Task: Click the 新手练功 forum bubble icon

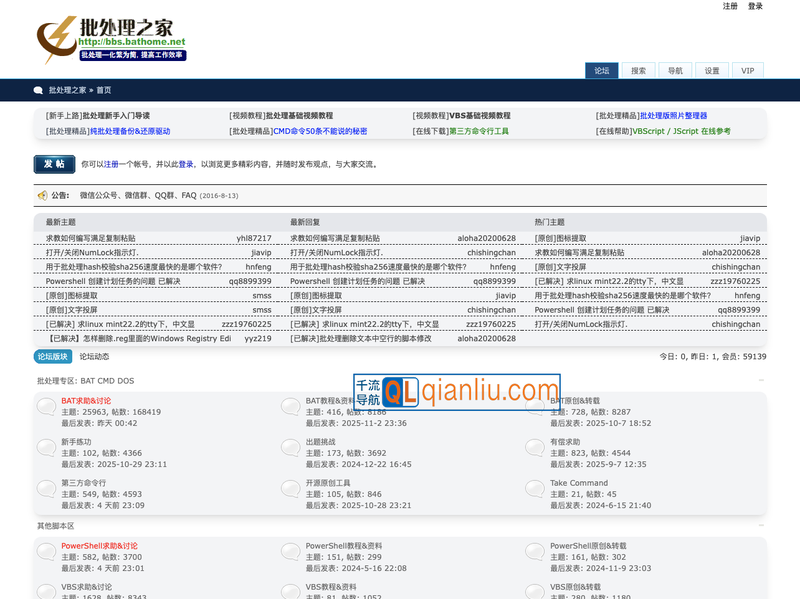Action: coord(46,446)
